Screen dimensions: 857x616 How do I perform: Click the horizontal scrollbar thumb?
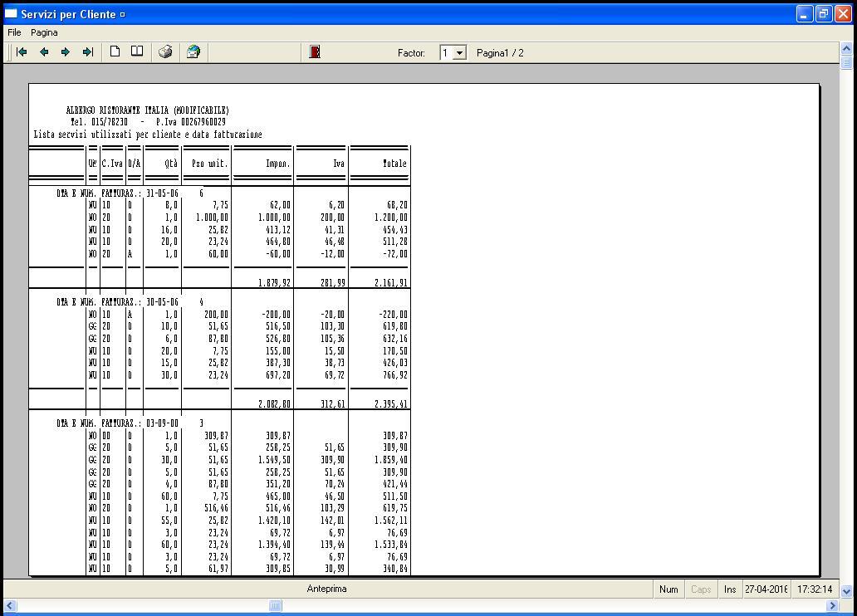276,605
